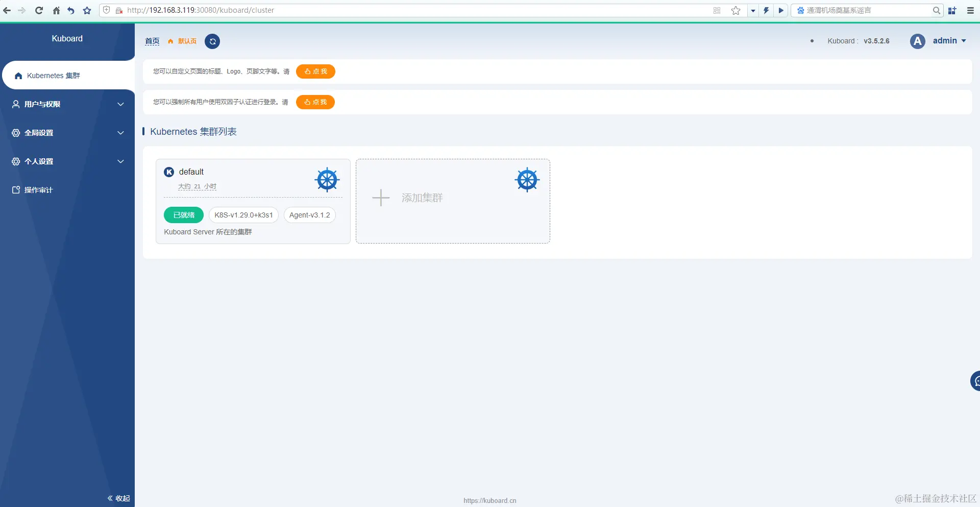This screenshot has width=980, height=507.
Task: Click Kubernetes wheel icon on 添加集群 card
Action: [x=527, y=180]
